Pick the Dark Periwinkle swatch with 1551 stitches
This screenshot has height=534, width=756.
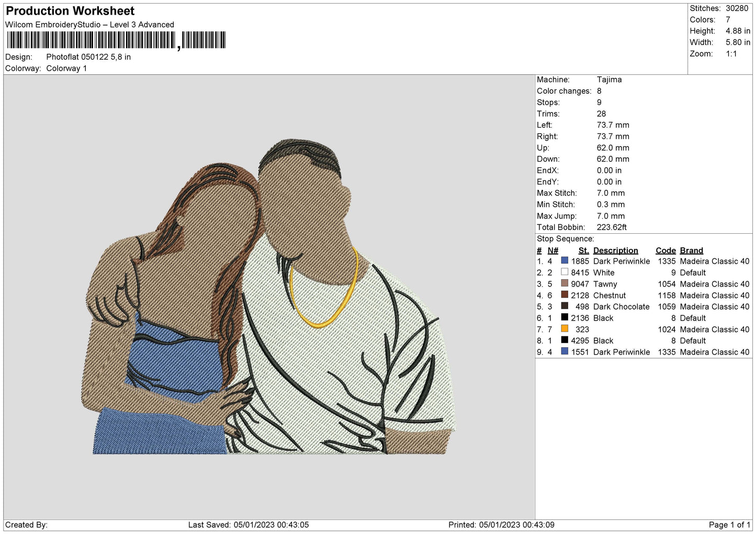coord(565,351)
